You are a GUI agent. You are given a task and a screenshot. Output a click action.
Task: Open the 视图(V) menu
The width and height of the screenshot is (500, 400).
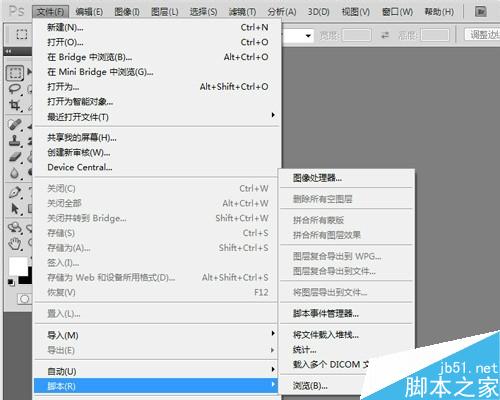[356, 12]
